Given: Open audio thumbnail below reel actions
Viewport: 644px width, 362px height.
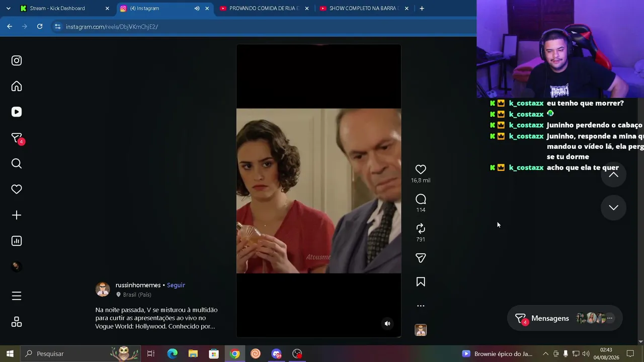Looking at the screenshot, I should (421, 330).
